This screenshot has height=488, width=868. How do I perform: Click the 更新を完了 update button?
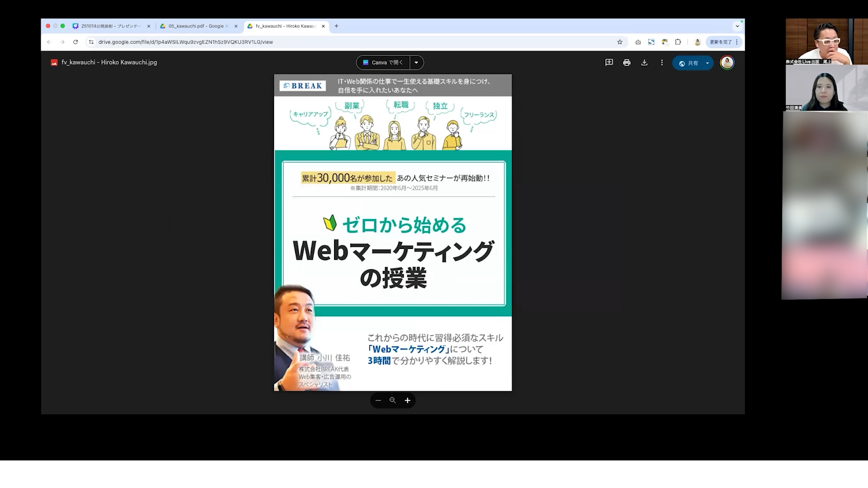pos(721,42)
